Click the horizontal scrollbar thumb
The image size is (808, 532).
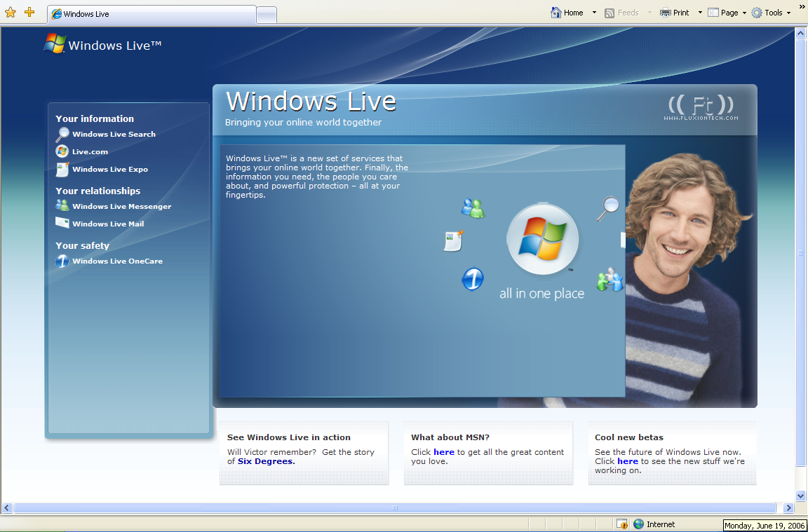click(395, 507)
